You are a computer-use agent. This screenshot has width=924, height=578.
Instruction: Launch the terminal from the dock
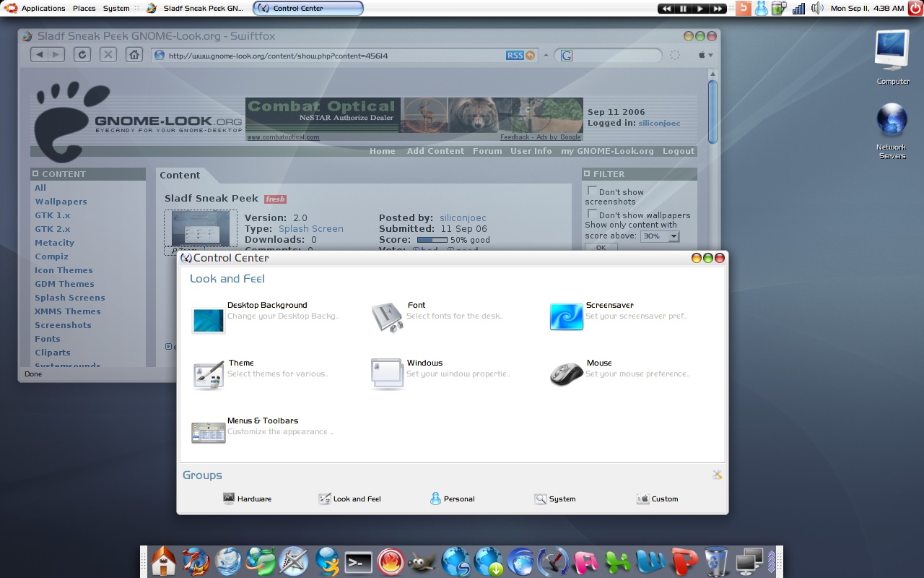[359, 562]
